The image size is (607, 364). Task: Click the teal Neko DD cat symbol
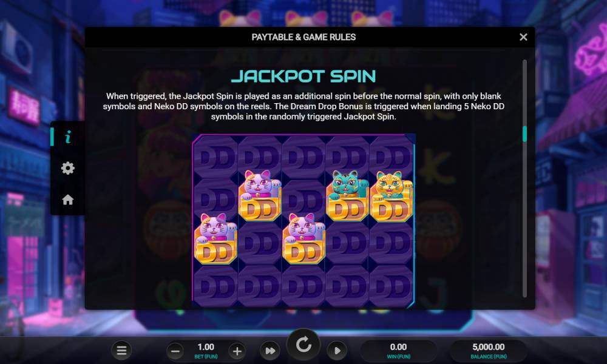347,195
